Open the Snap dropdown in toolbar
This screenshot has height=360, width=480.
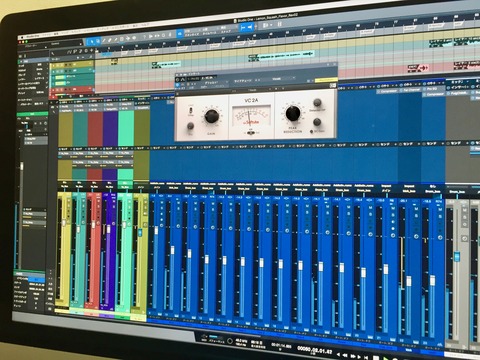coord(226,30)
